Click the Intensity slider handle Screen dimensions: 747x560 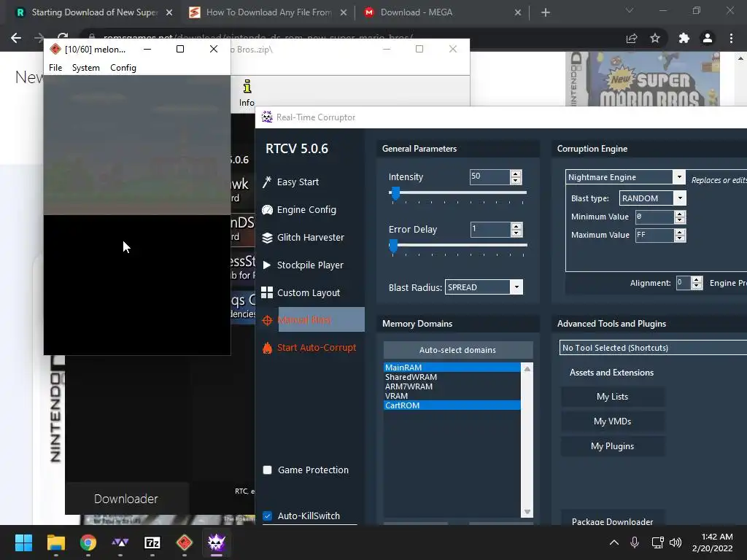click(x=395, y=193)
